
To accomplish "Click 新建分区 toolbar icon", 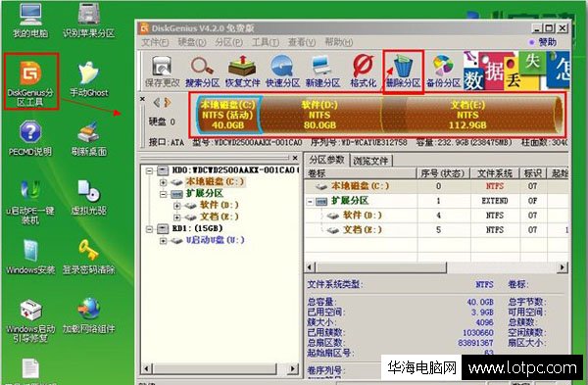I will click(322, 72).
